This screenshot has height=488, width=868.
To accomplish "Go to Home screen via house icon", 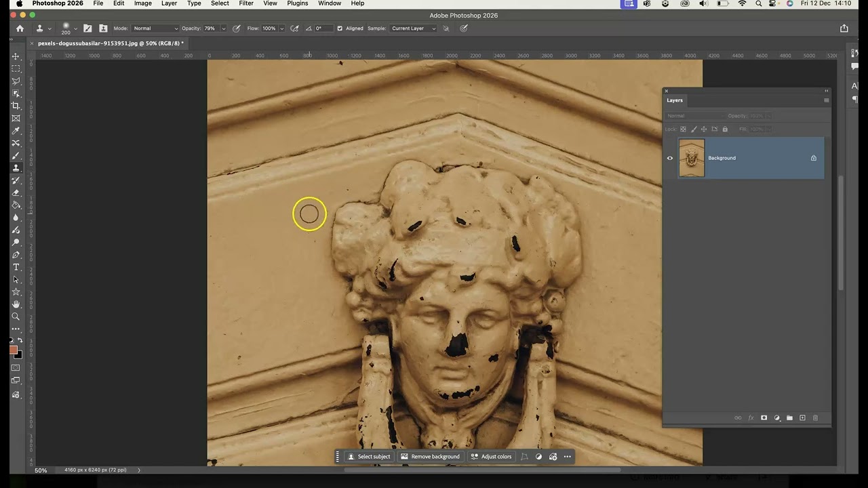I will pos(20,28).
